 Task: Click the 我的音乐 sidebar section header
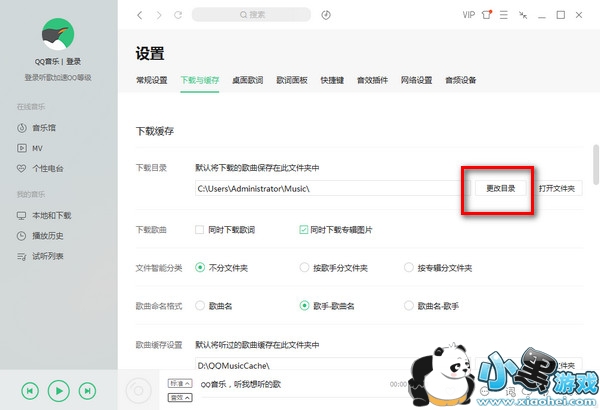(x=31, y=194)
